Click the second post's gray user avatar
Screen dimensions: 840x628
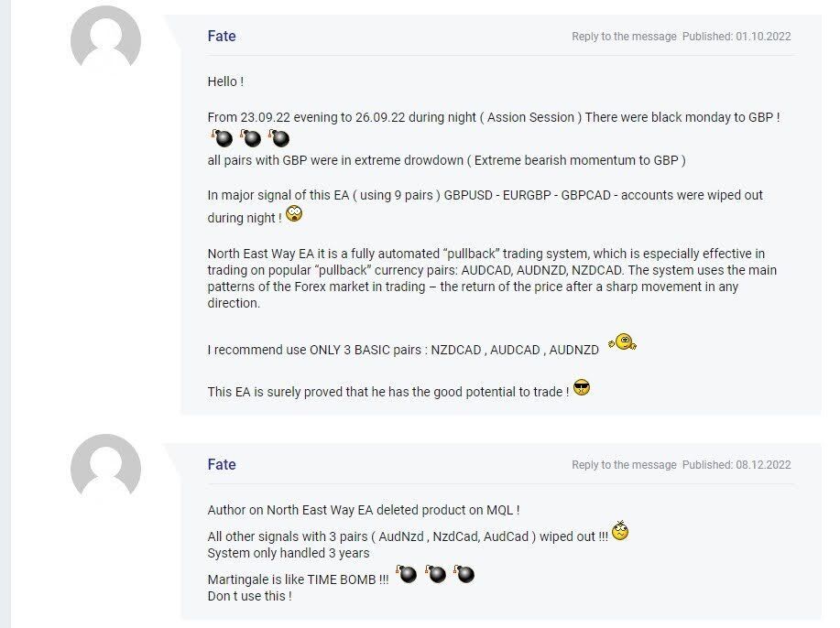[x=105, y=470]
